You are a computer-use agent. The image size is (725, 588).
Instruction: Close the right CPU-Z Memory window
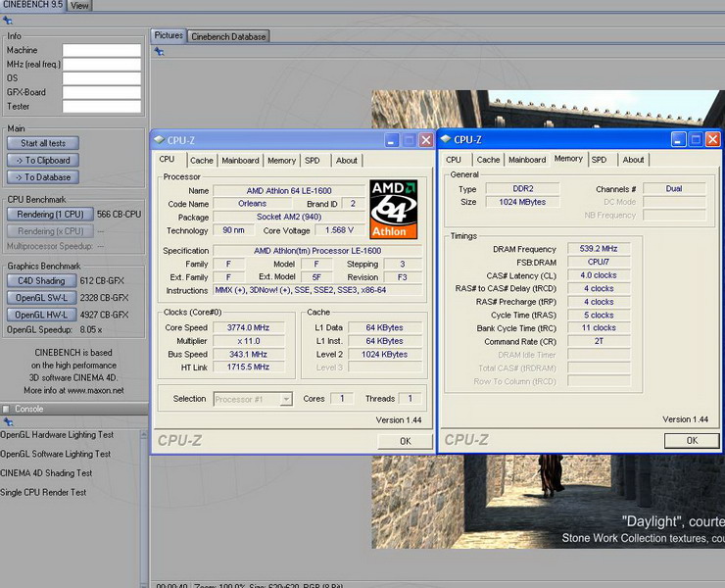coord(712,139)
